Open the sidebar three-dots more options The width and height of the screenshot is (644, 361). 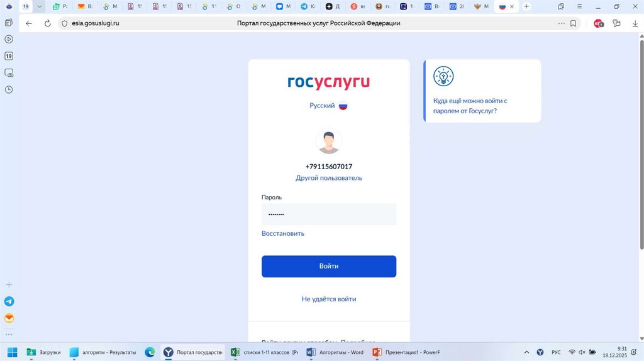[9, 335]
